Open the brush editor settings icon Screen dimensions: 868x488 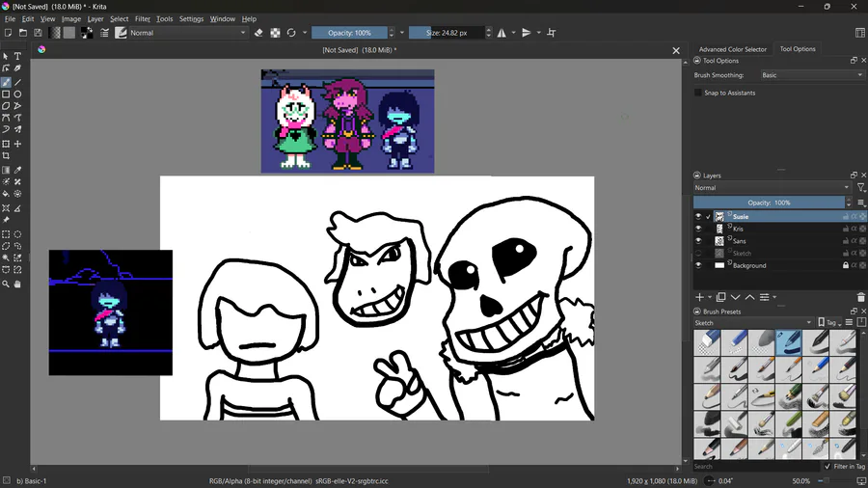click(x=104, y=33)
